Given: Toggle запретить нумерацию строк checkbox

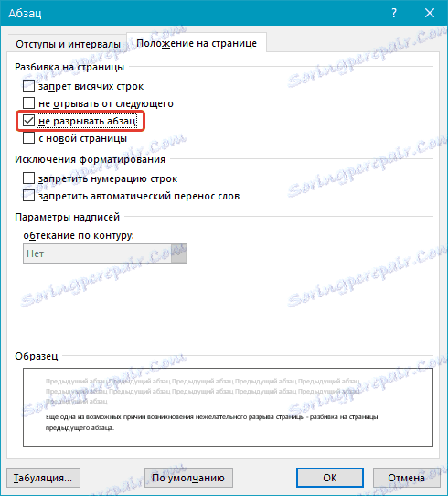Looking at the screenshot, I should coord(28,178).
